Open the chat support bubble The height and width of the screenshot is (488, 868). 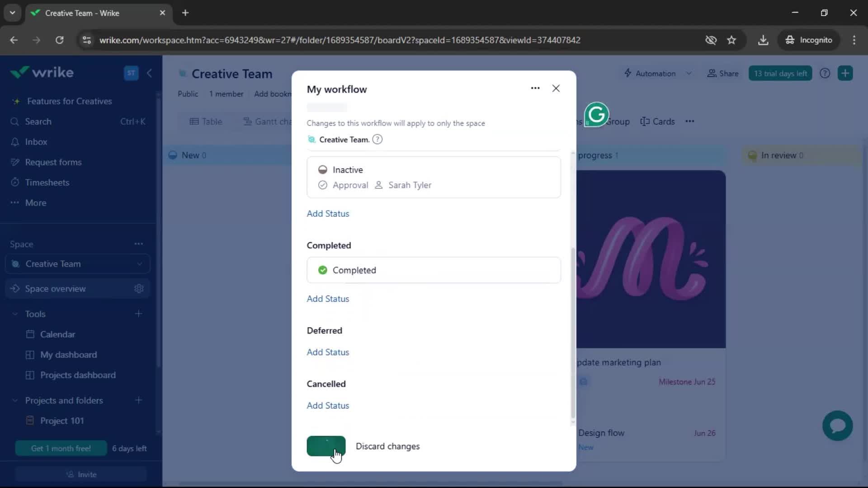(x=837, y=426)
